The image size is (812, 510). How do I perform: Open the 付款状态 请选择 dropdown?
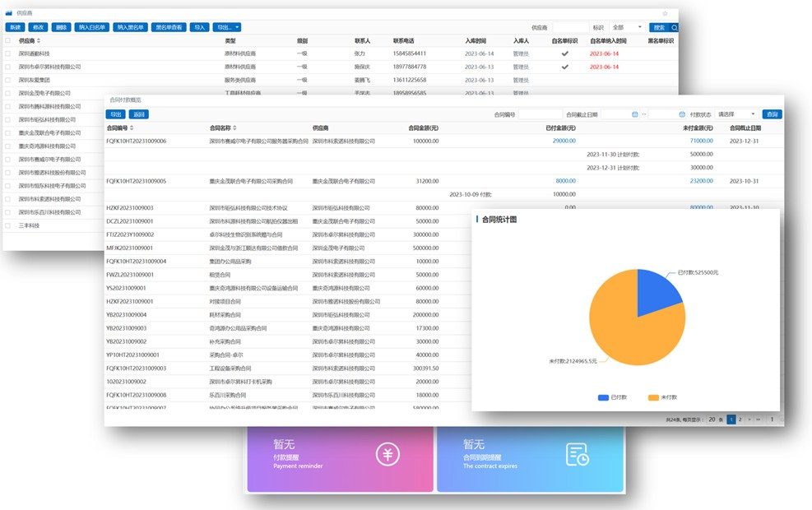[736, 114]
